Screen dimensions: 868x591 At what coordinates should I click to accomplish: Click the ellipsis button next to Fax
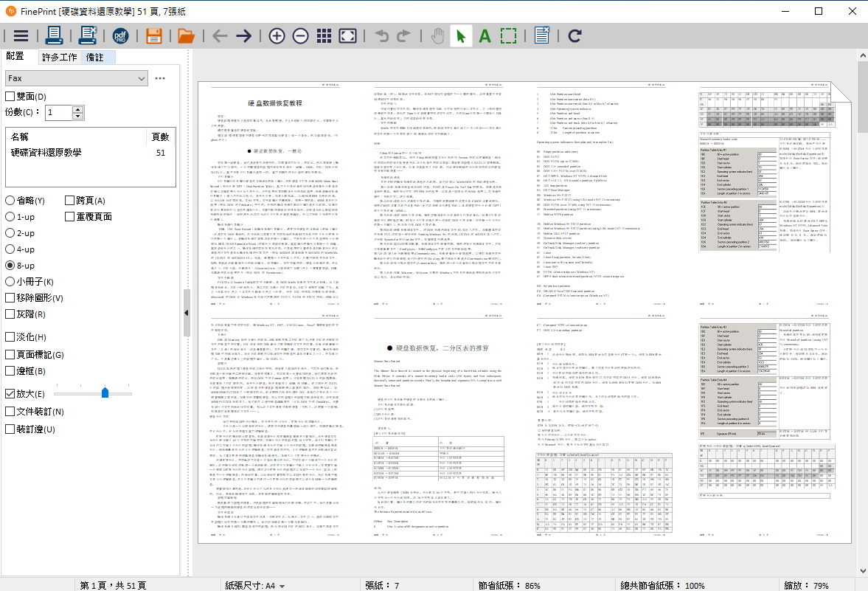(160, 79)
